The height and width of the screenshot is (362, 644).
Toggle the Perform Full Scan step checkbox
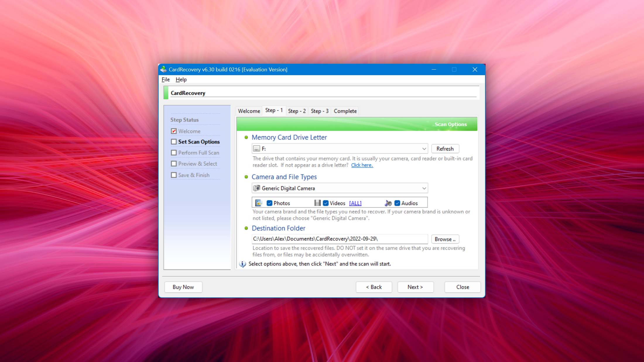pyautogui.click(x=174, y=153)
